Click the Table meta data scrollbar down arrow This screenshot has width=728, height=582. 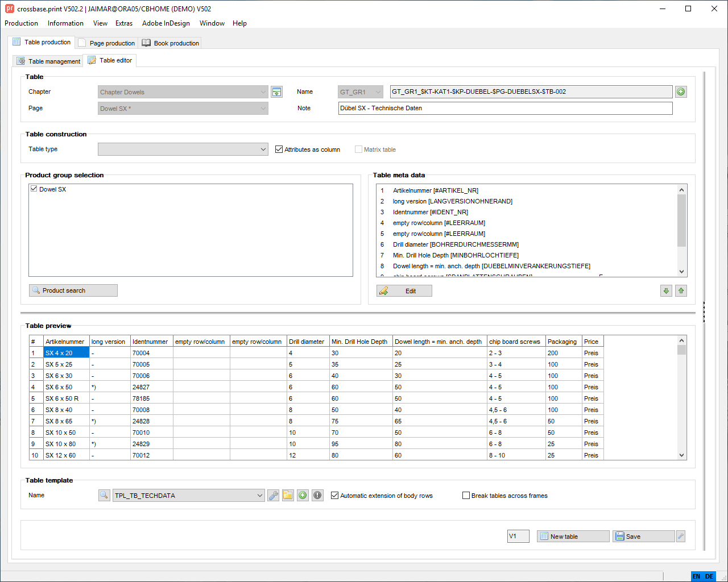coord(681,272)
